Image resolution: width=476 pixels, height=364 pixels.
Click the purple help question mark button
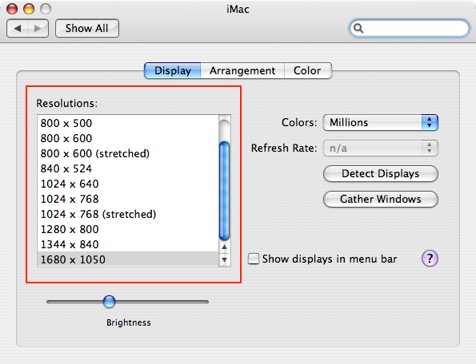[x=430, y=258]
